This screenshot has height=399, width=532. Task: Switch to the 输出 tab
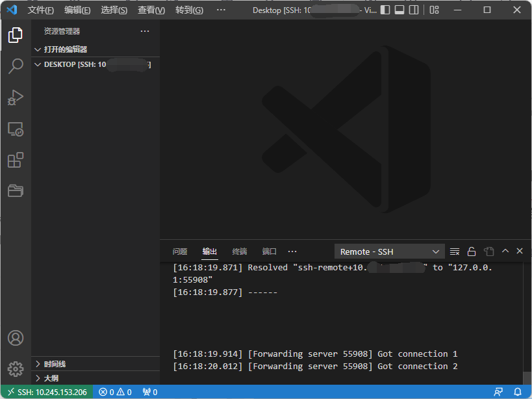(210, 251)
